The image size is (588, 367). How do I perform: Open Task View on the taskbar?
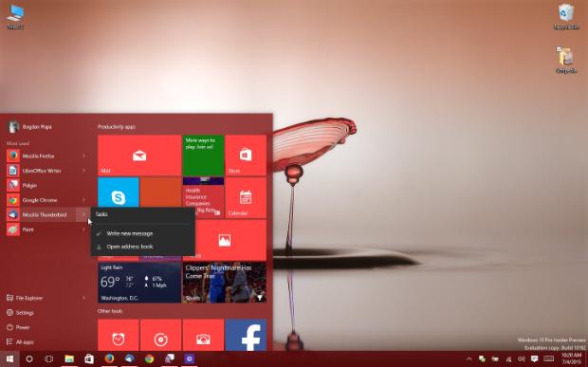[x=48, y=359]
